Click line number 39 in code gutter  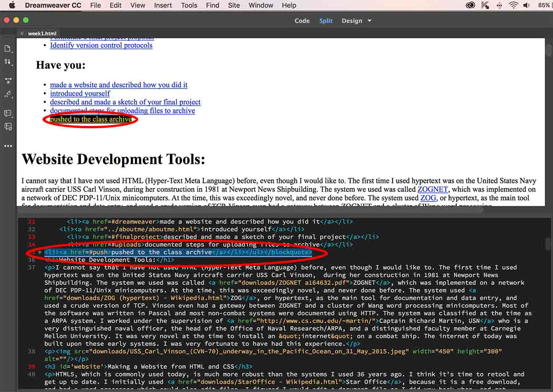pos(31,367)
